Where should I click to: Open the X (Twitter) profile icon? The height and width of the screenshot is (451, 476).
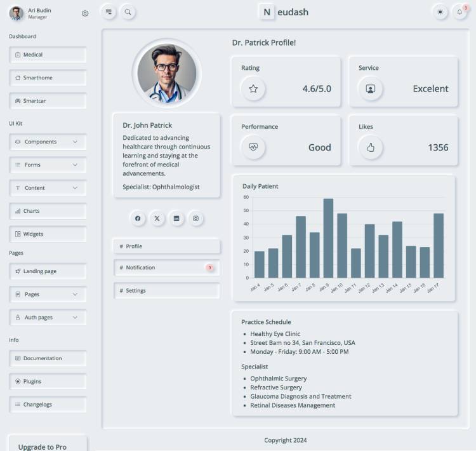[157, 219]
